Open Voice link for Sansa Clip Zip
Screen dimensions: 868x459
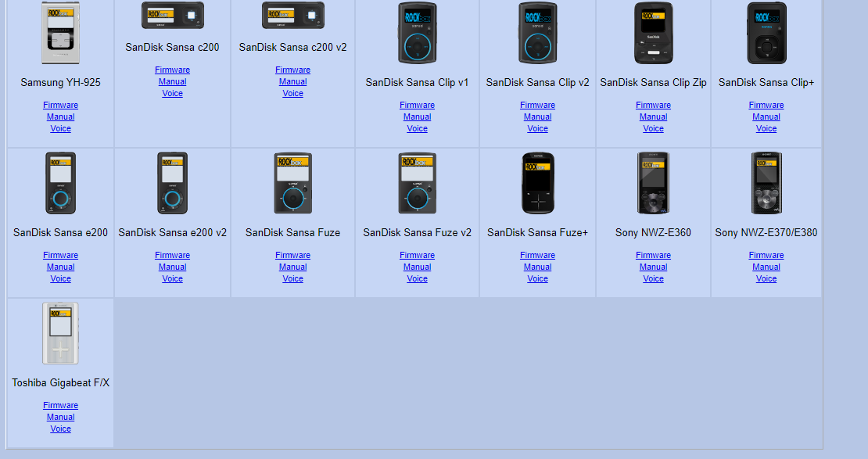[653, 128]
